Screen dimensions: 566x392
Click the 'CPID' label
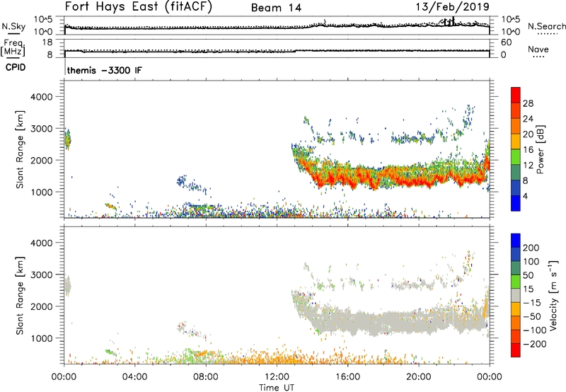(x=16, y=67)
